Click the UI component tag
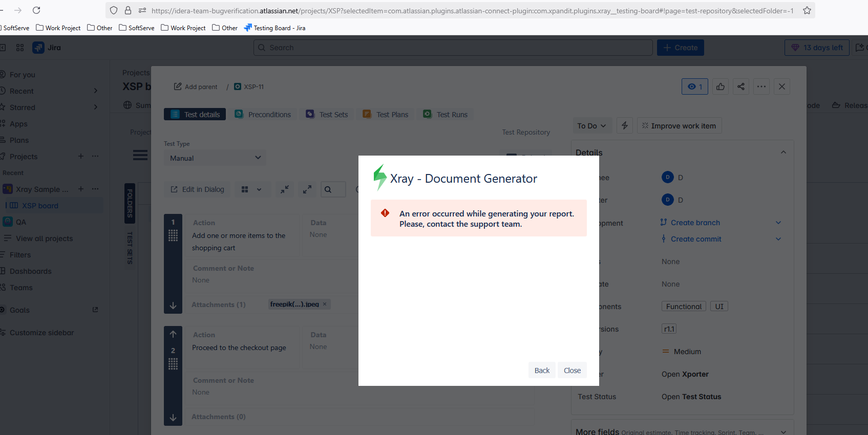The image size is (868, 435). point(719,307)
